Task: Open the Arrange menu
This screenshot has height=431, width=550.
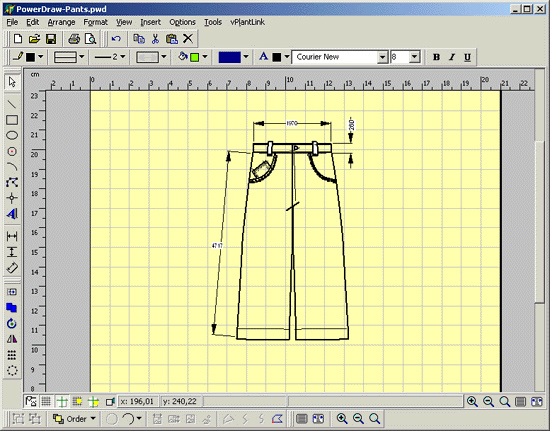Action: click(61, 22)
